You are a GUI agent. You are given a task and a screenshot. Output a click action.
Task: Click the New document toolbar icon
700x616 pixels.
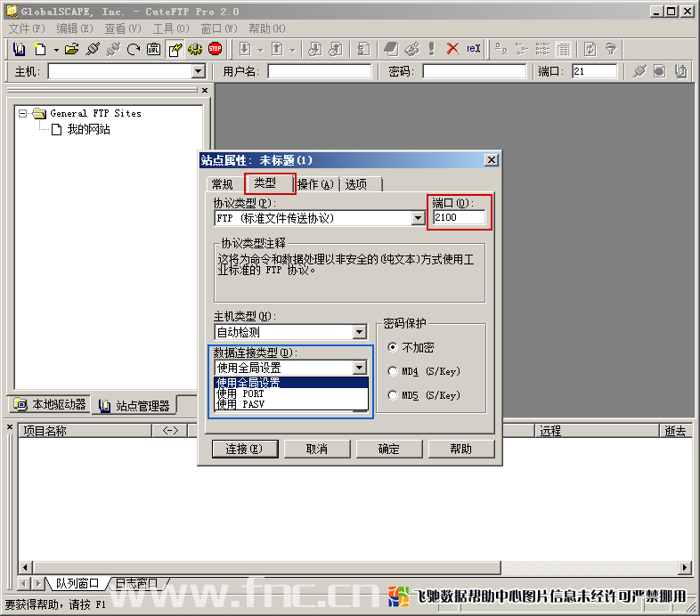pyautogui.click(x=40, y=49)
